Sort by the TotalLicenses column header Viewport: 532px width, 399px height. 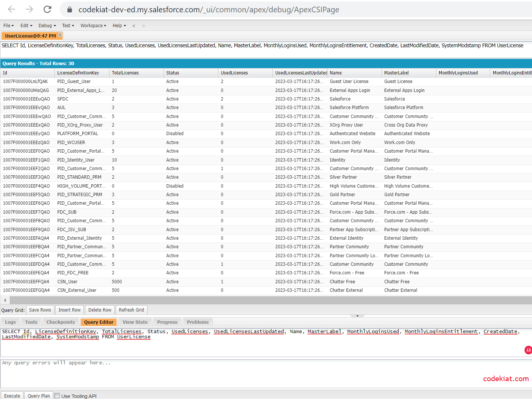[x=136, y=73]
